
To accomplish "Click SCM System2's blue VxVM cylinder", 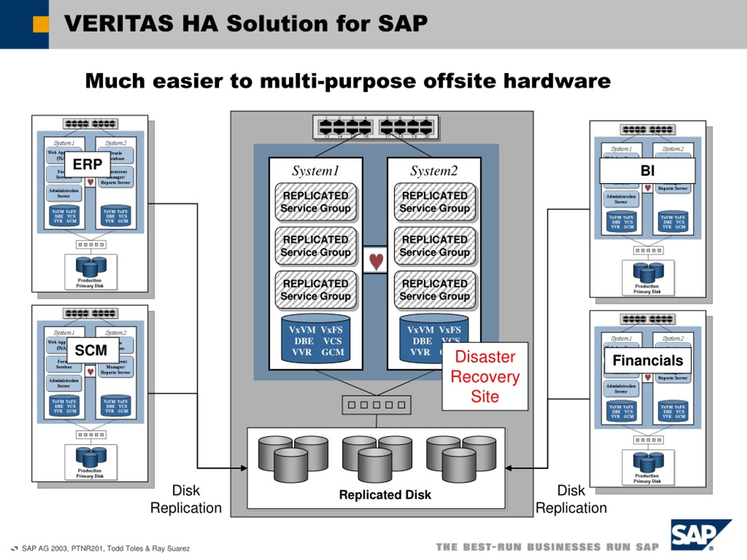I will (116, 406).
